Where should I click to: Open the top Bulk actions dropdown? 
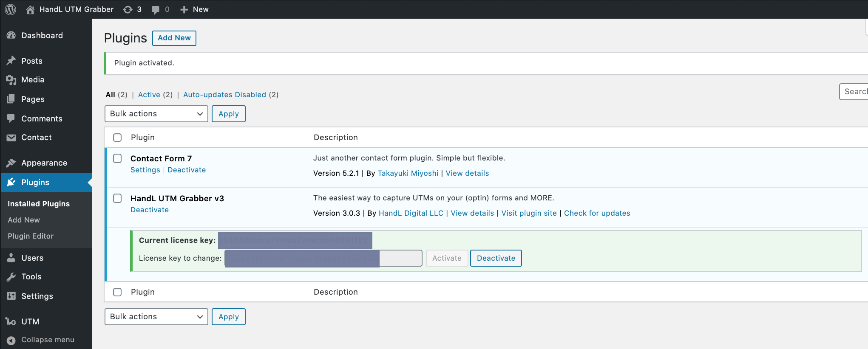156,114
